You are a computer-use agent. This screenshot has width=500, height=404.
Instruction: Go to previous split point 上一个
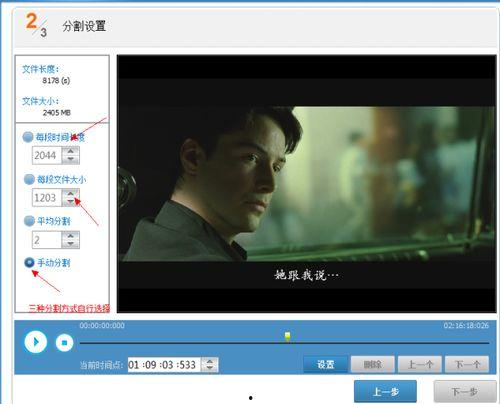420,364
